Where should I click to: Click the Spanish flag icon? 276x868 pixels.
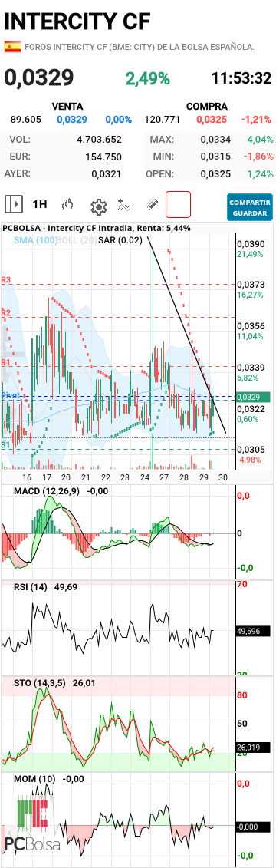coord(12,47)
